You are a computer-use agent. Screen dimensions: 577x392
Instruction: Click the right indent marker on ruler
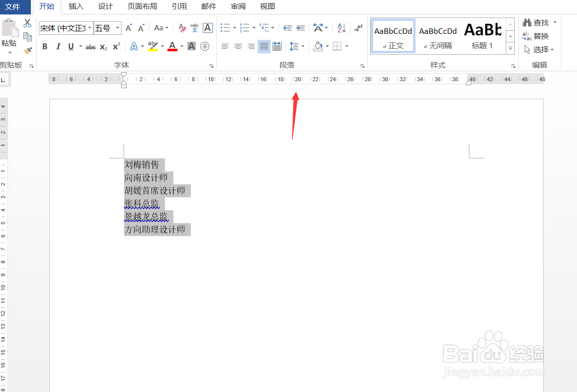[x=468, y=83]
